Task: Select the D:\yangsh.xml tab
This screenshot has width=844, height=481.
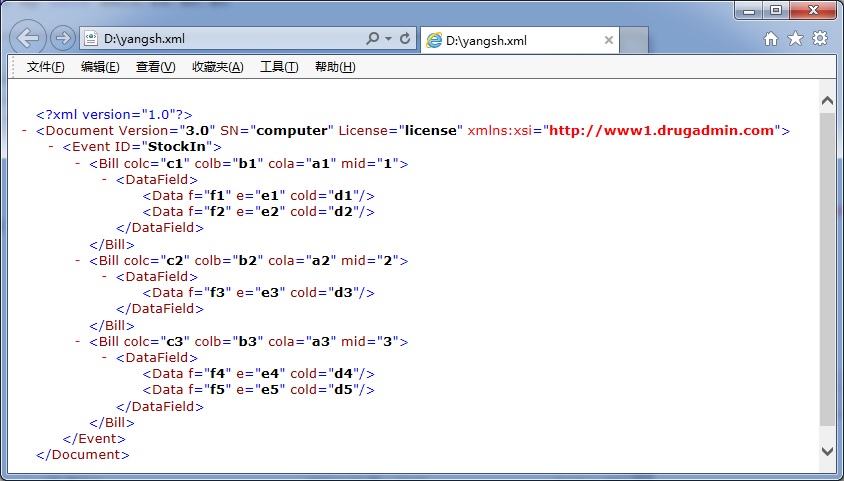Action: tap(519, 40)
